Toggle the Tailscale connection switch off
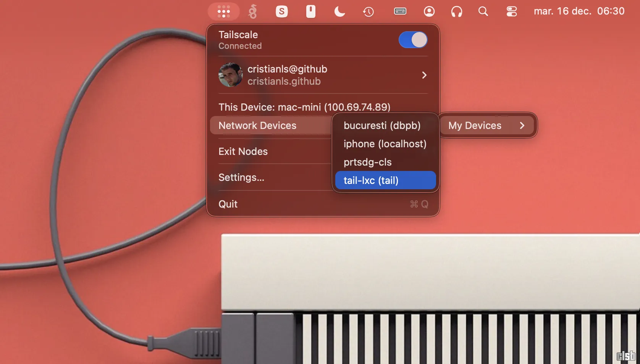Image resolution: width=640 pixels, height=364 pixels. coord(413,40)
